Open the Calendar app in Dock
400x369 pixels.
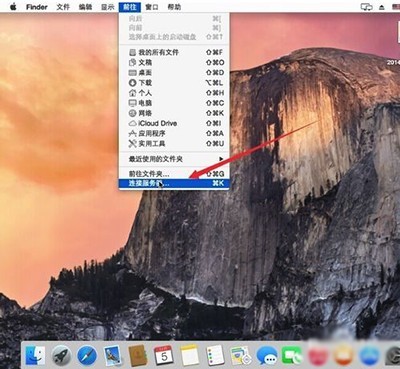[x=164, y=355]
